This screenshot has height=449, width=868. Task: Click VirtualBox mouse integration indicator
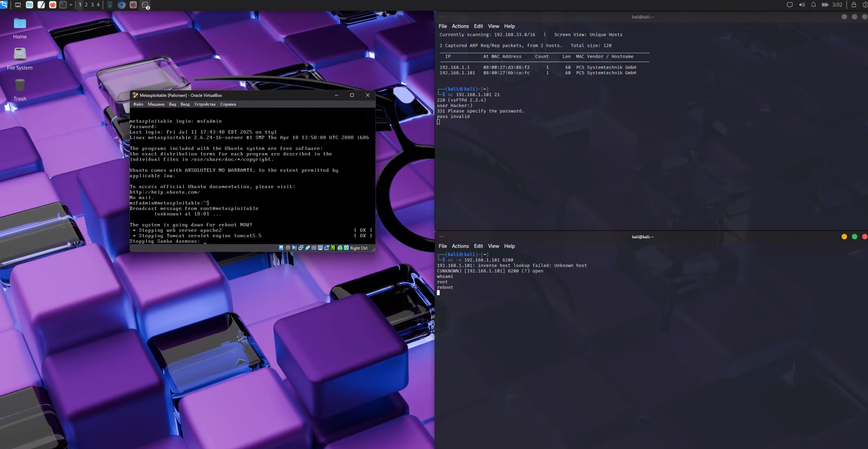[x=340, y=248]
